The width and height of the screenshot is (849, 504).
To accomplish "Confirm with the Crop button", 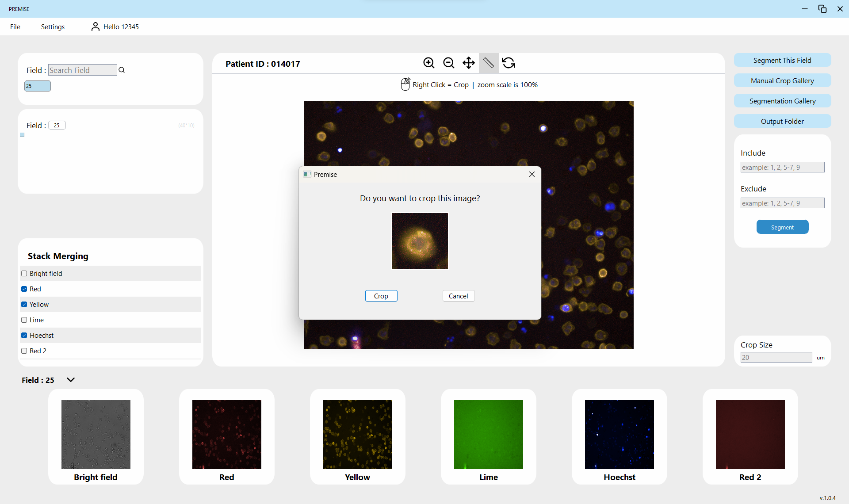I will pyautogui.click(x=381, y=296).
